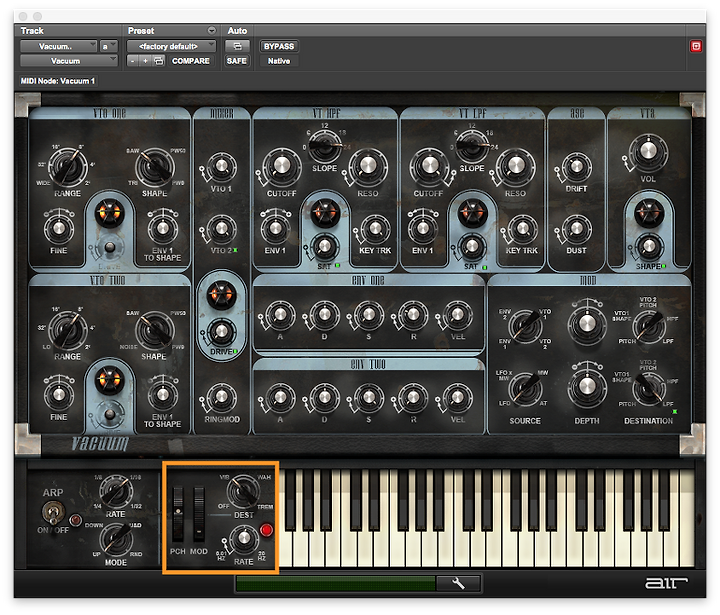Click the wrench settings icon below keyboard

click(458, 583)
